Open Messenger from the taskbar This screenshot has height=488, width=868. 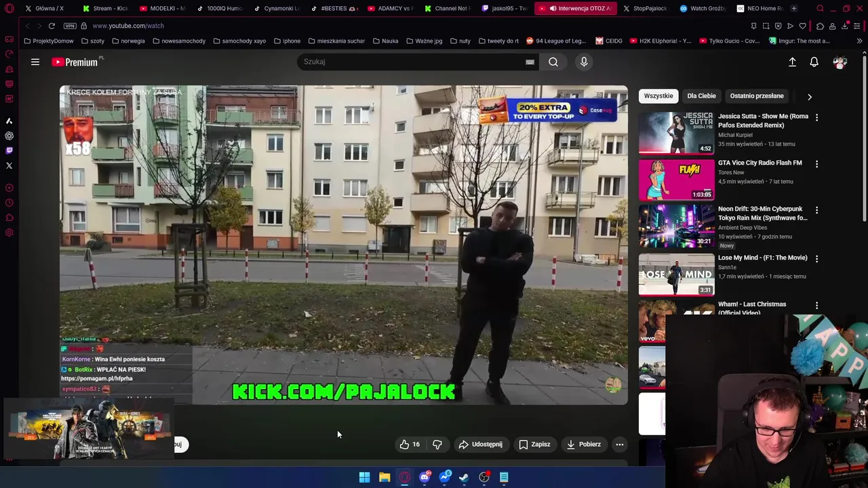444,477
